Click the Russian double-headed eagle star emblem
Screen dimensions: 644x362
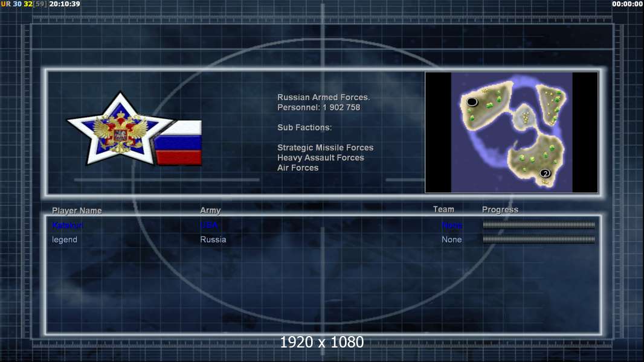click(x=120, y=129)
